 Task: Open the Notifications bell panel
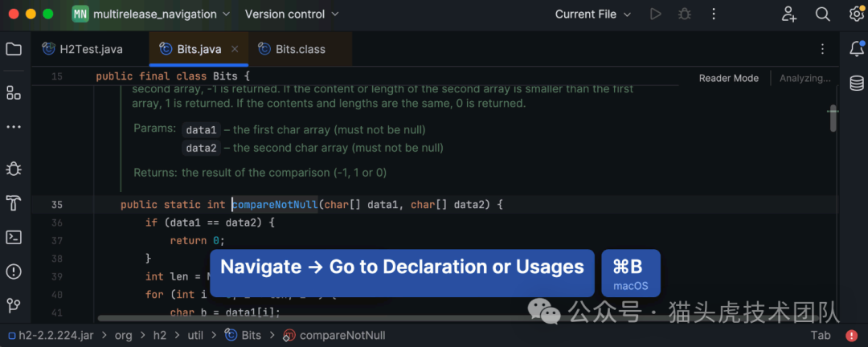(x=857, y=49)
